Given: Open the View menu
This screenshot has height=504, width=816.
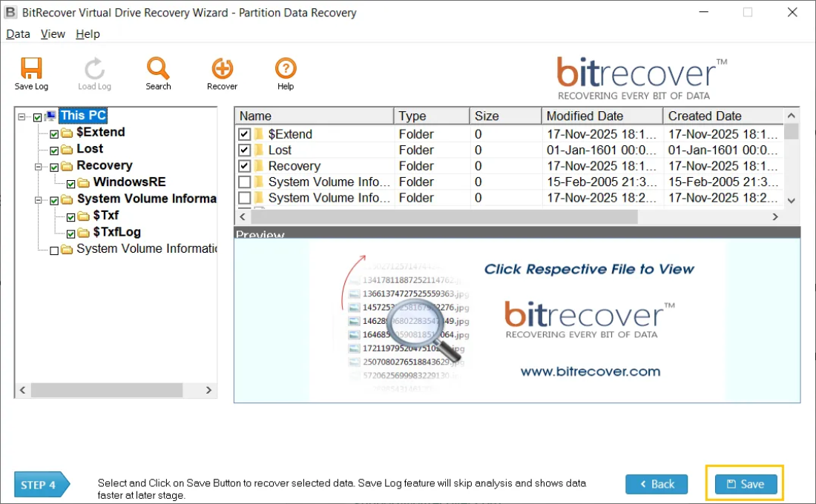Looking at the screenshot, I should point(52,33).
